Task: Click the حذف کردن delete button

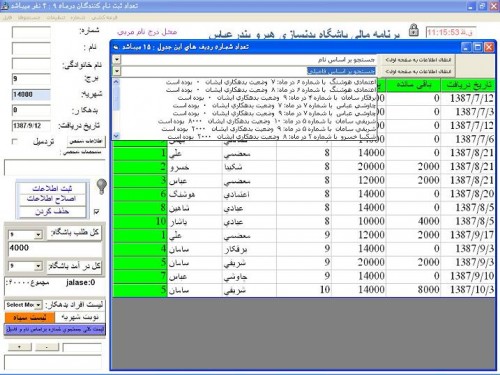Action: click(52, 212)
